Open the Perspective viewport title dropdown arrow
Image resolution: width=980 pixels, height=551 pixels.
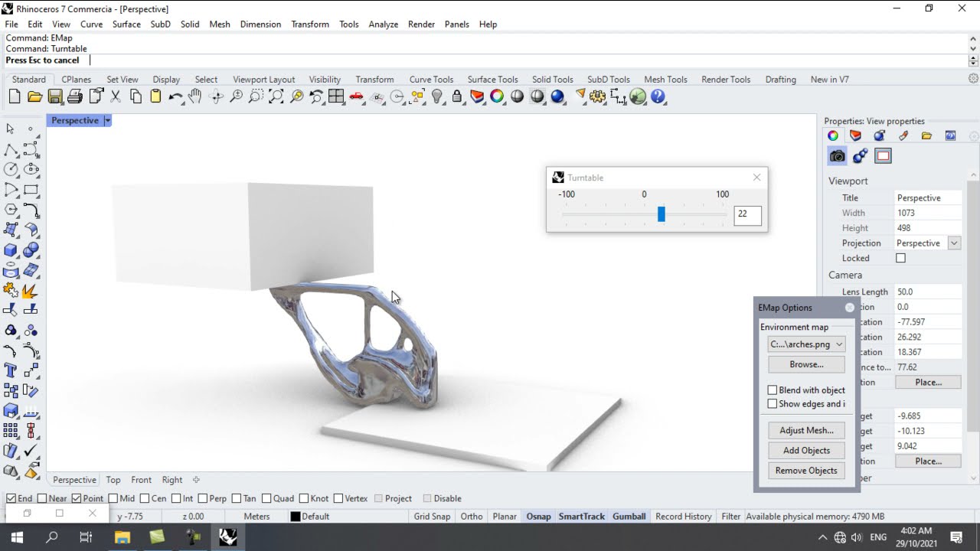(108, 120)
